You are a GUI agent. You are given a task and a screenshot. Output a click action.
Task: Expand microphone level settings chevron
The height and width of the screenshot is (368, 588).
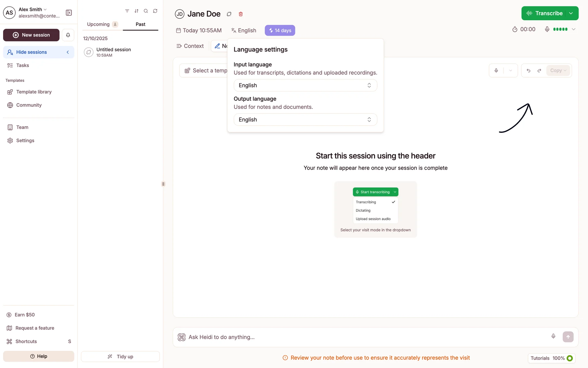pos(574,29)
